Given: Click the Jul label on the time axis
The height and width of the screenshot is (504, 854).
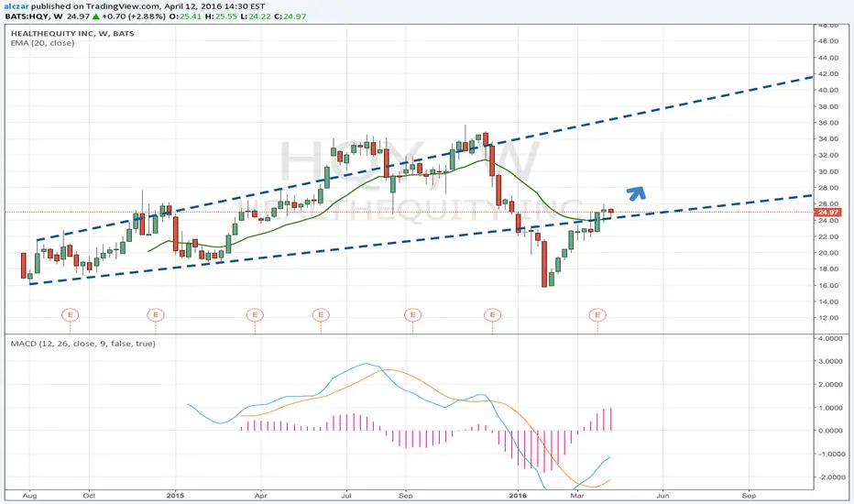Looking at the screenshot, I should 346,496.
